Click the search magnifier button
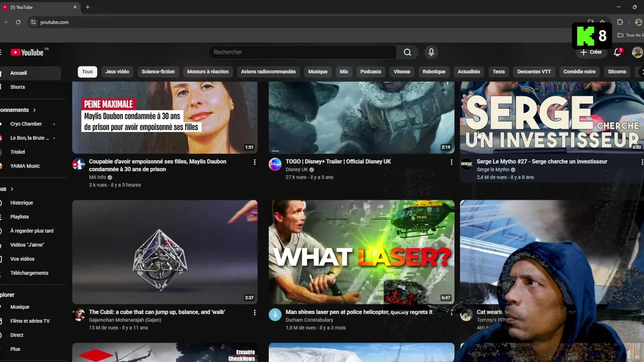The width and height of the screenshot is (644, 362). 408,52
